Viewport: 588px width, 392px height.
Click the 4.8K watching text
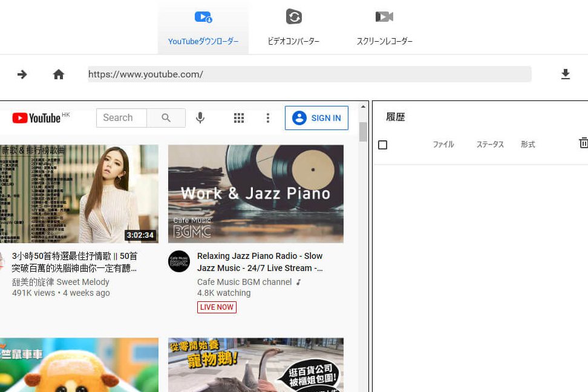pyautogui.click(x=224, y=293)
